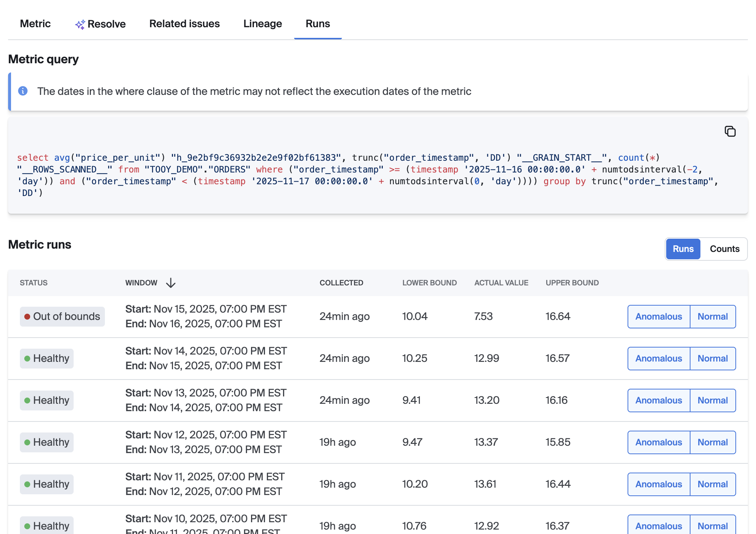Copy the metric query to clipboard

(x=730, y=131)
